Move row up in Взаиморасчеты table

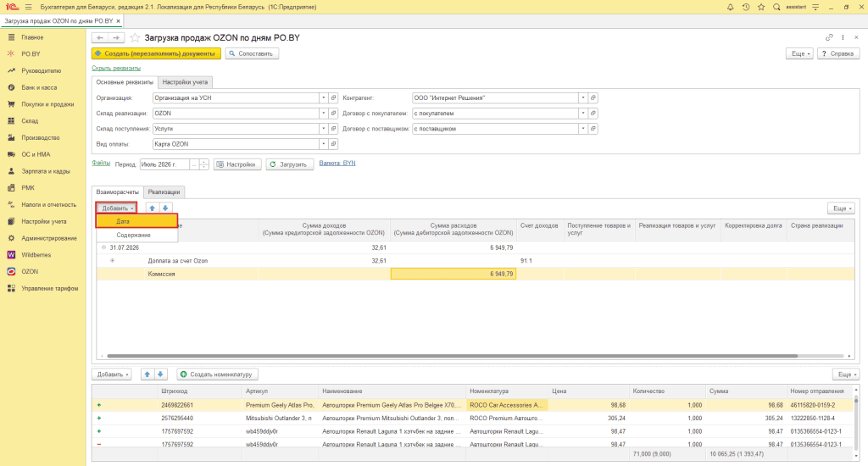(x=153, y=208)
